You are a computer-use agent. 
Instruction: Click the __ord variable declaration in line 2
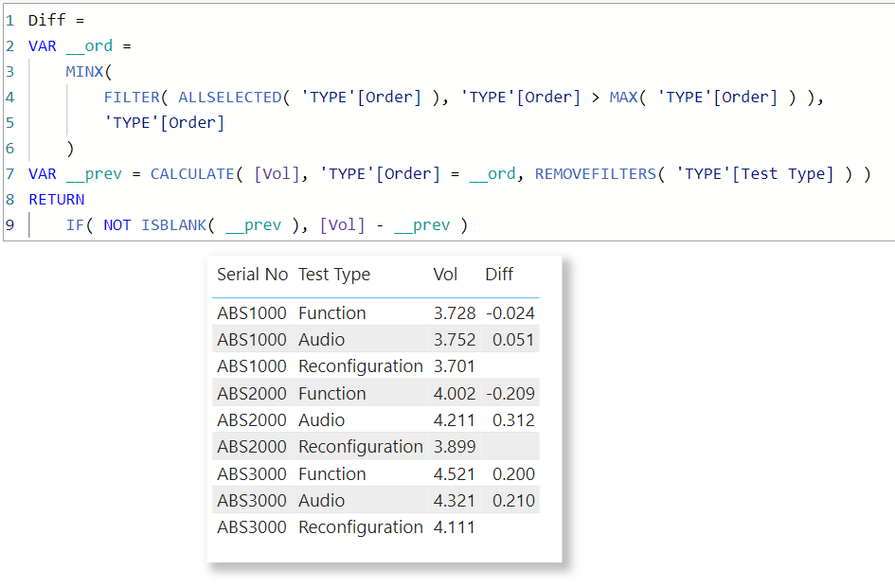89,46
